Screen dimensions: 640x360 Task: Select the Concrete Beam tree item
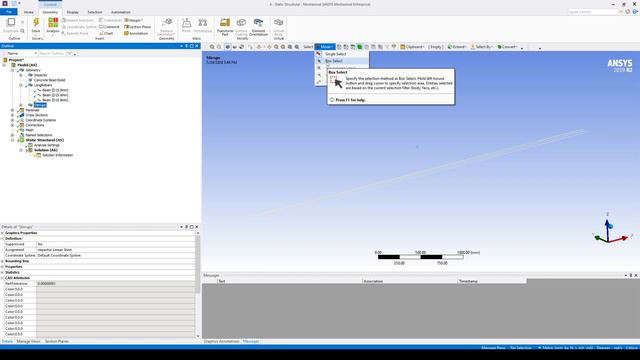point(49,80)
